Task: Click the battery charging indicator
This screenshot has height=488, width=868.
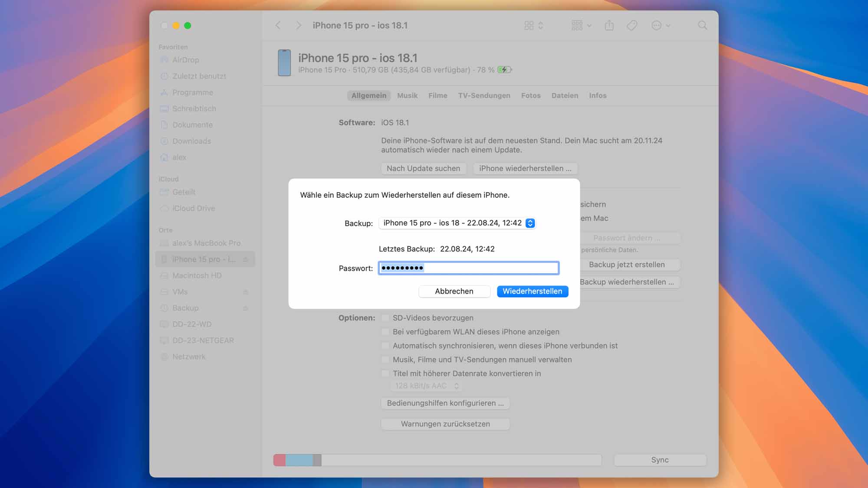Action: click(504, 70)
